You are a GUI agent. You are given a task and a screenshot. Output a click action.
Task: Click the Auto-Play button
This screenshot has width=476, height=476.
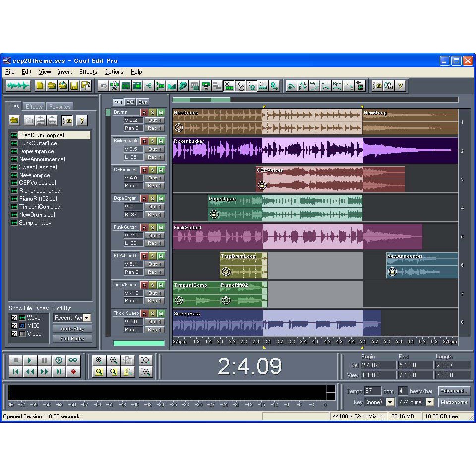72,329
